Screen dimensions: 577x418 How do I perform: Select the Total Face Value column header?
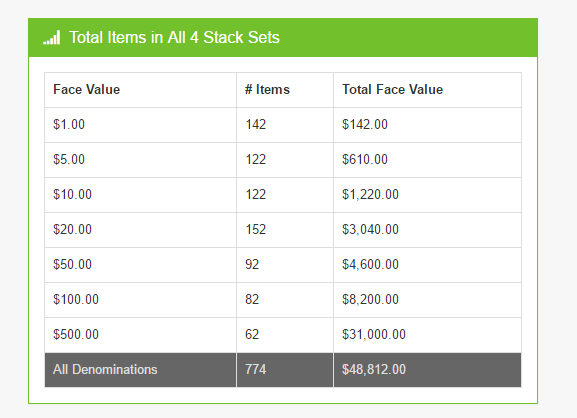click(x=427, y=90)
